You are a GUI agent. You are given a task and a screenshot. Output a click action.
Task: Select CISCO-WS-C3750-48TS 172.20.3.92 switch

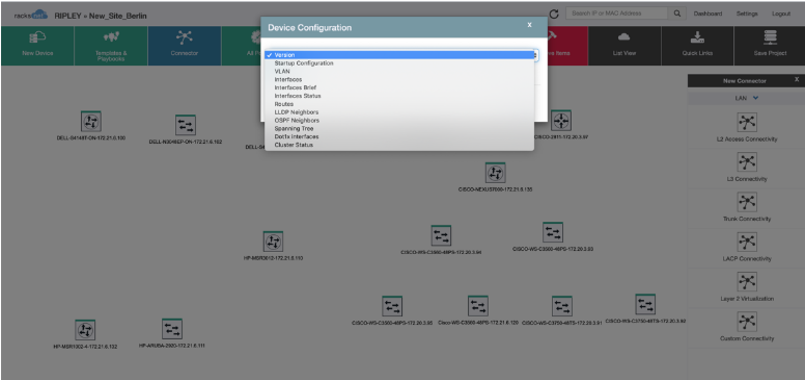pos(645,304)
